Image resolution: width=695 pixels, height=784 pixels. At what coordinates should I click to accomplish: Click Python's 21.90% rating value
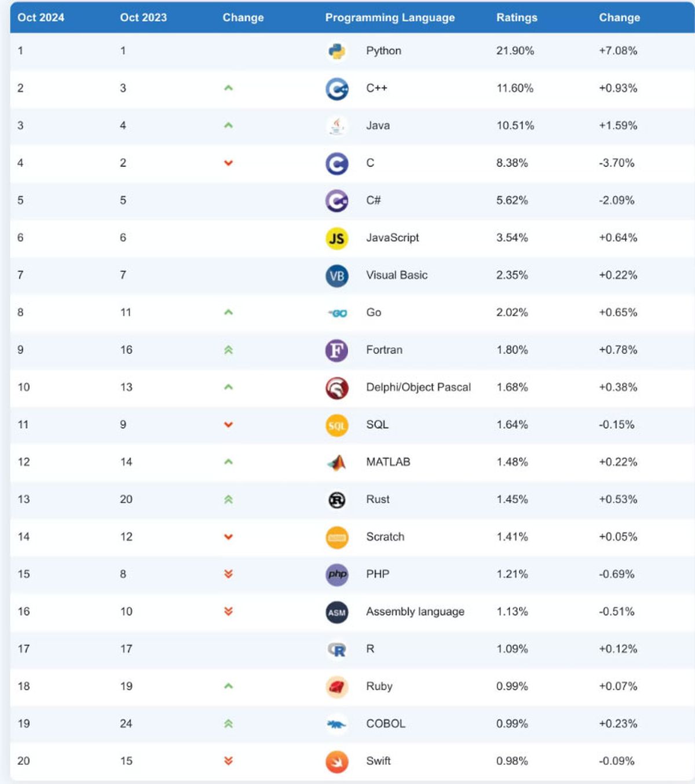point(515,50)
